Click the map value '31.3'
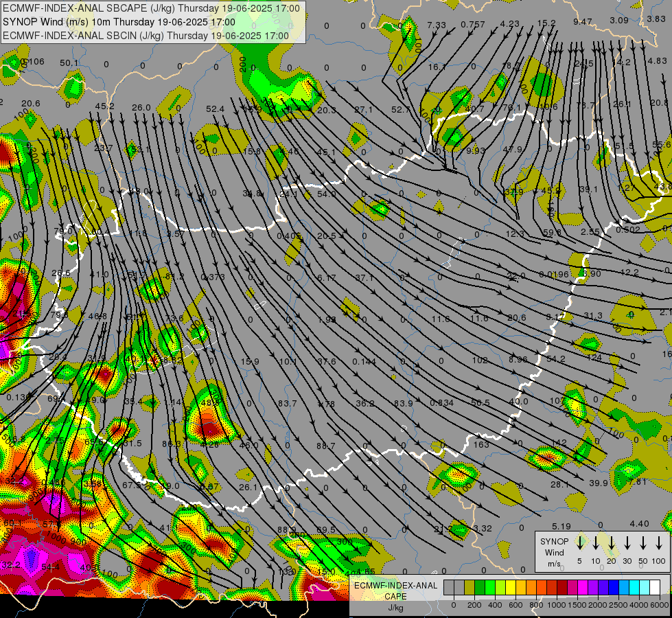The image size is (672, 618). (x=593, y=316)
